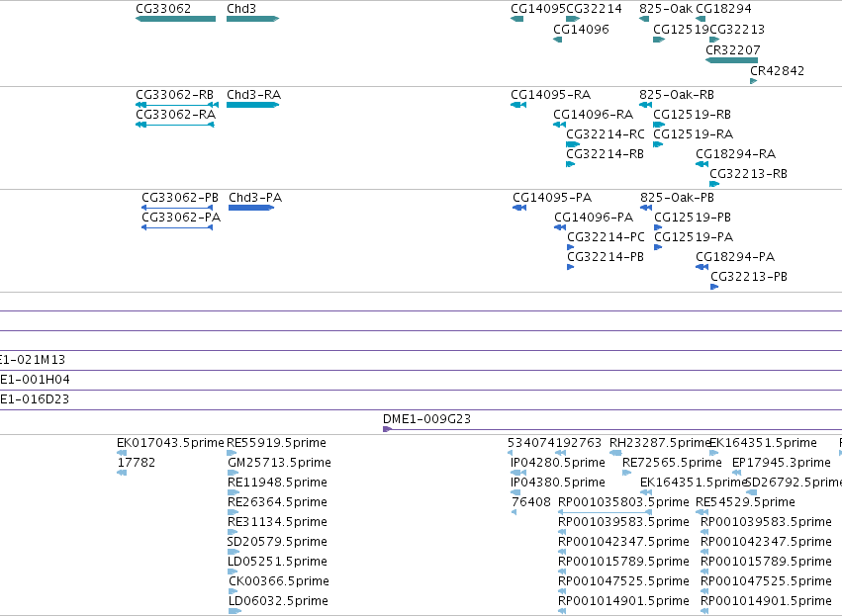842x616 pixels.
Task: Select the Chd3-RA transcript bar
Action: click(253, 105)
